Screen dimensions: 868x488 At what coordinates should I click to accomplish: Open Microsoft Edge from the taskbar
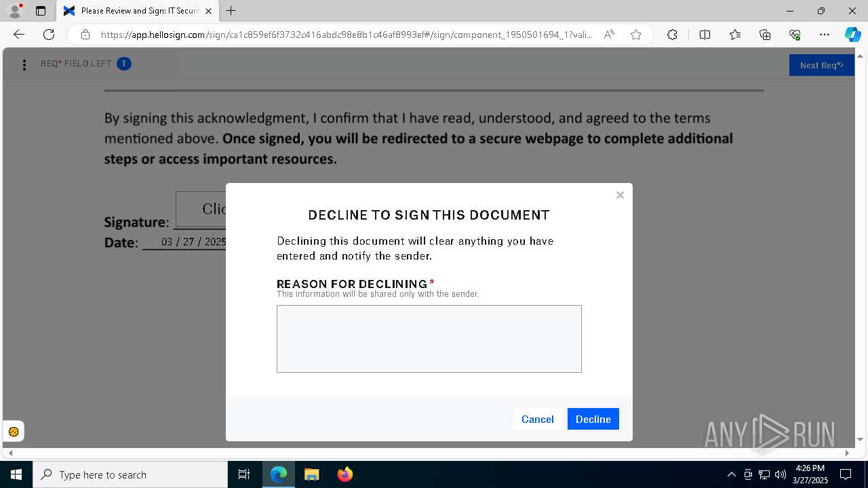coord(279,474)
